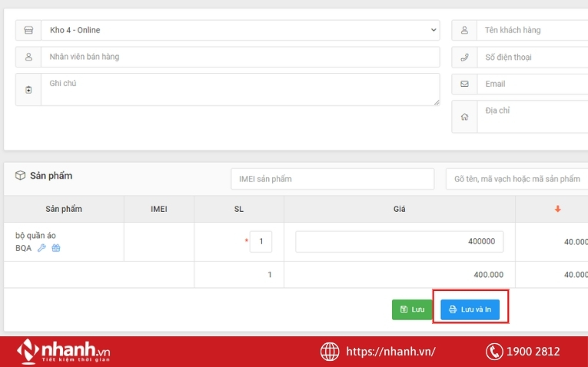The image size is (588, 367).
Task: Focus the Ghi chú note textarea
Action: (240, 90)
